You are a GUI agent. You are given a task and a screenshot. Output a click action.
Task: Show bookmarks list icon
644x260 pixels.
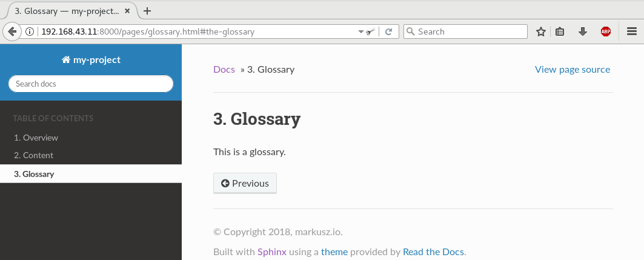(x=560, y=32)
